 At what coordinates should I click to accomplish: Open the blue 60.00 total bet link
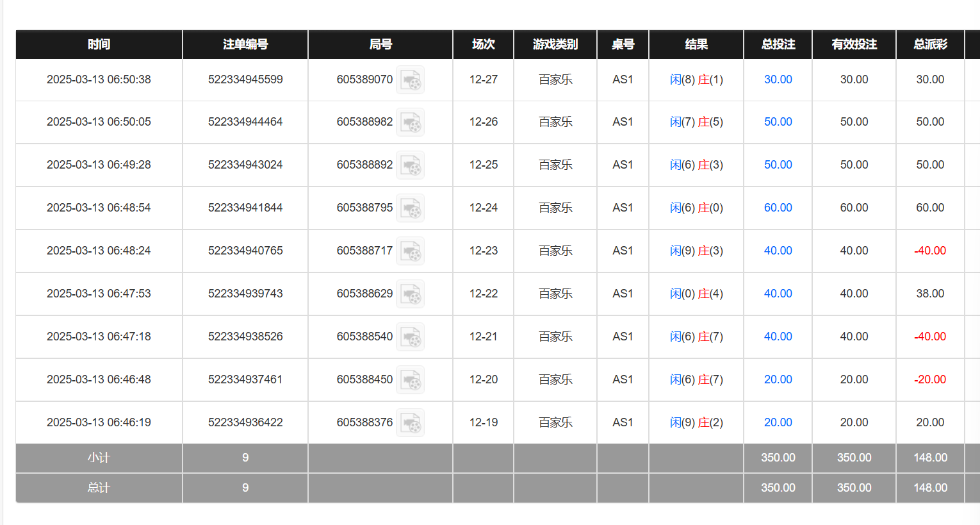point(778,208)
